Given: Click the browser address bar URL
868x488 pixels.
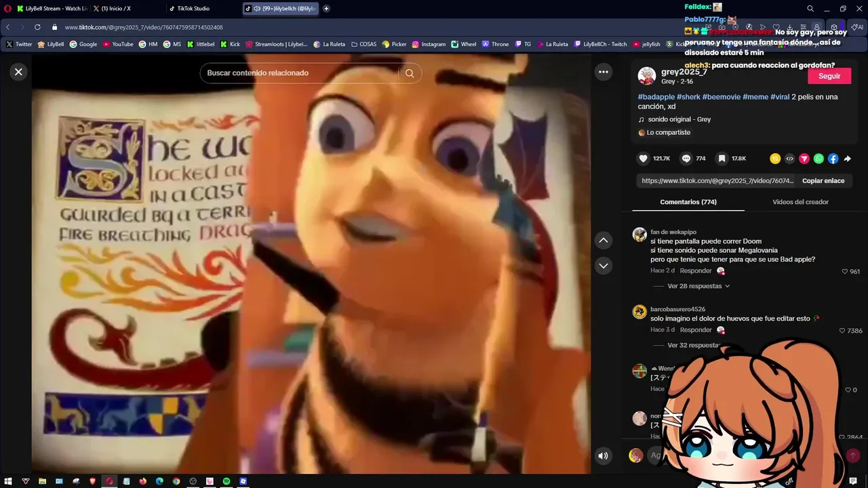Looking at the screenshot, I should [144, 27].
